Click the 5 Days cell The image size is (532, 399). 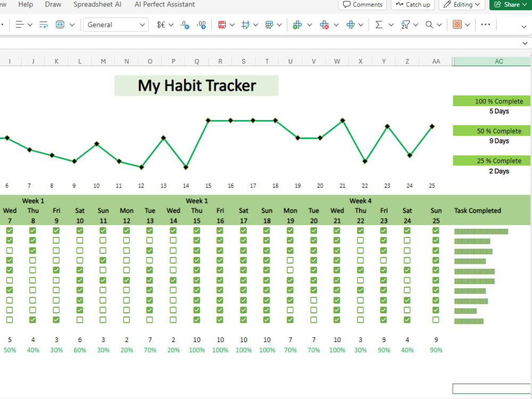coord(499,111)
